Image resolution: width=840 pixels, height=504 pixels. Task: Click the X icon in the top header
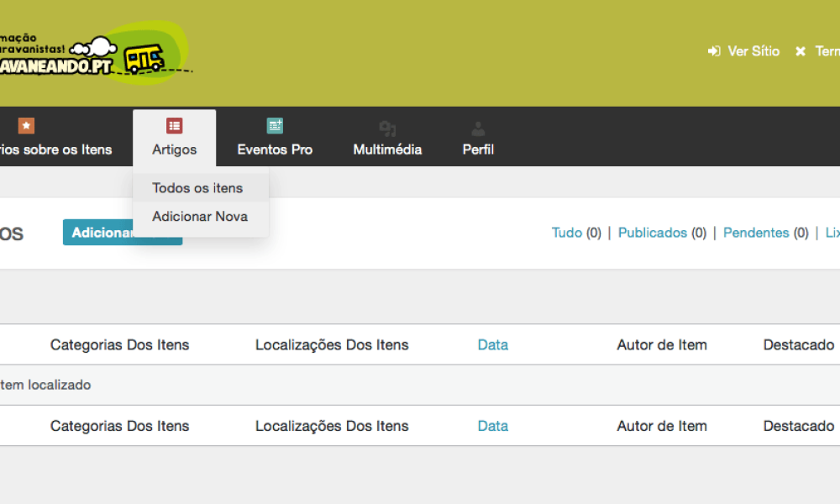(x=801, y=51)
